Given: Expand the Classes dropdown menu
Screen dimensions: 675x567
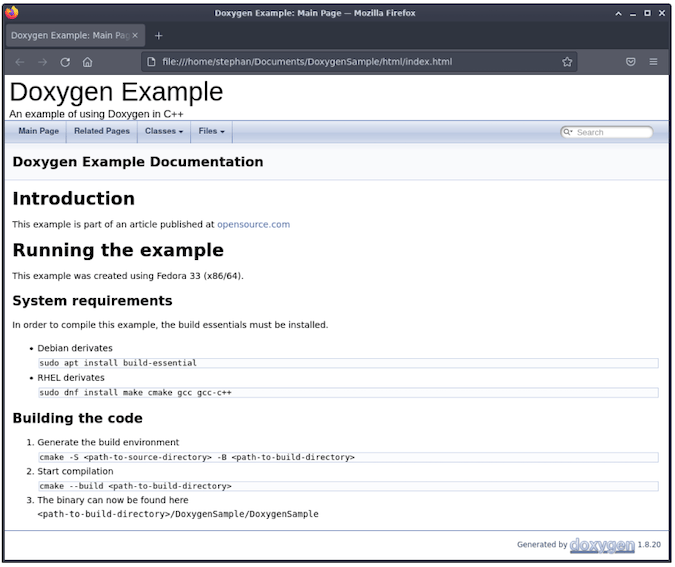Looking at the screenshot, I should tap(163, 131).
